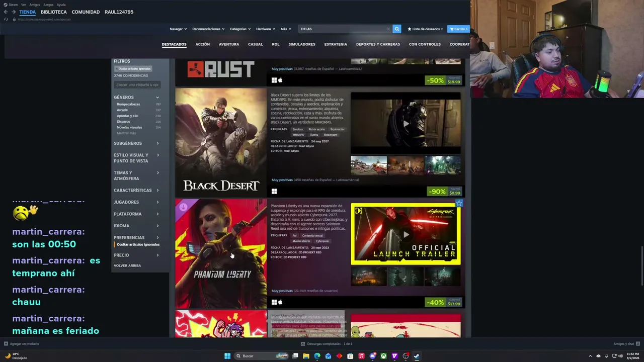
Task: Switch to the Simuladores tab
Action: click(302, 44)
